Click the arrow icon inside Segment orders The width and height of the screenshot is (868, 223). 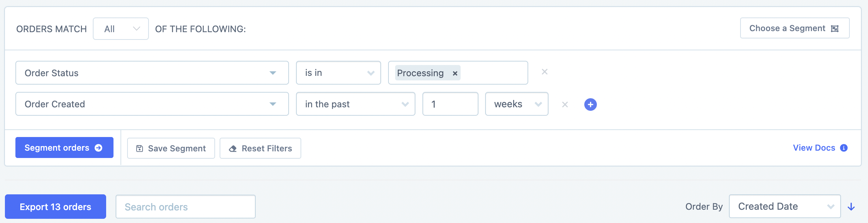tap(98, 148)
